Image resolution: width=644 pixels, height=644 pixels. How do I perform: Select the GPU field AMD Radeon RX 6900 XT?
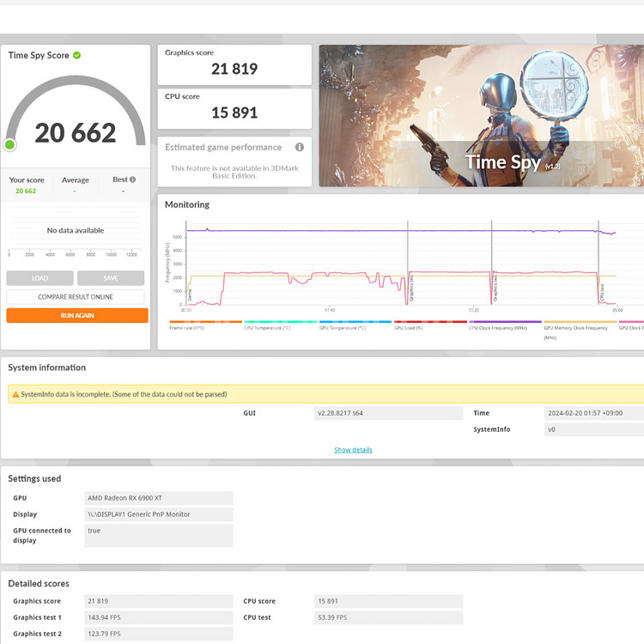tap(159, 498)
